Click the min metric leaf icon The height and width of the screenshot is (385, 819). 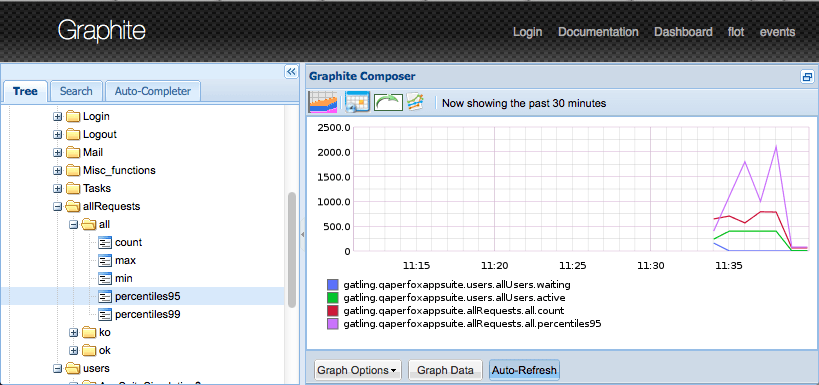click(105, 278)
